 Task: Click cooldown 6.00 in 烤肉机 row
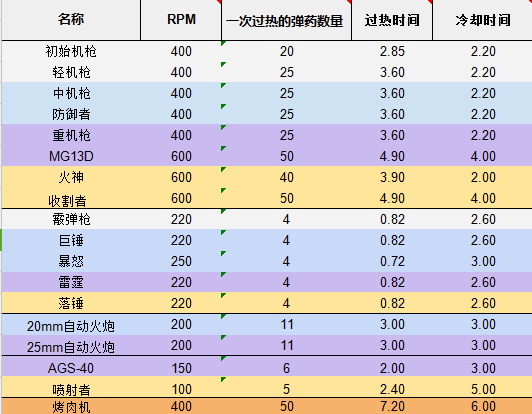tap(482, 406)
